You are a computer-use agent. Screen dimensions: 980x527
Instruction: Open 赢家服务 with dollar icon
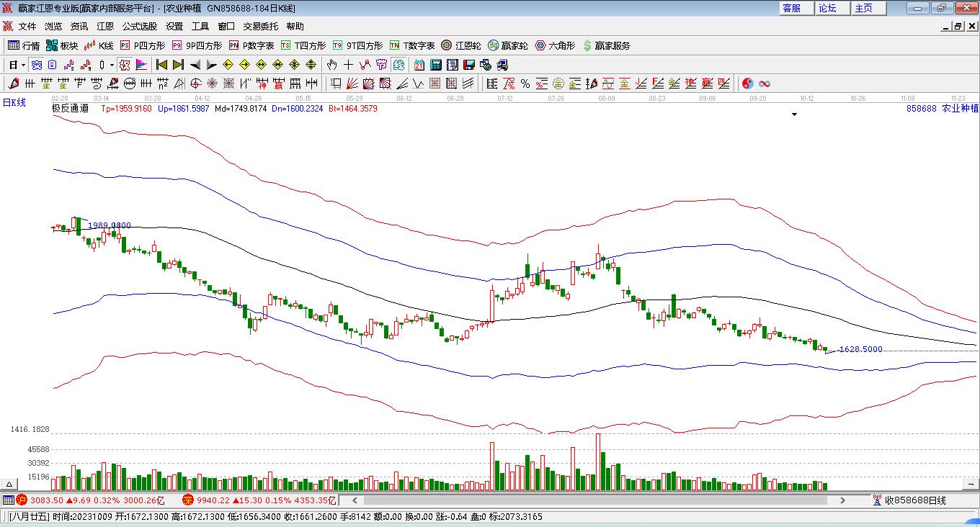pyautogui.click(x=607, y=45)
